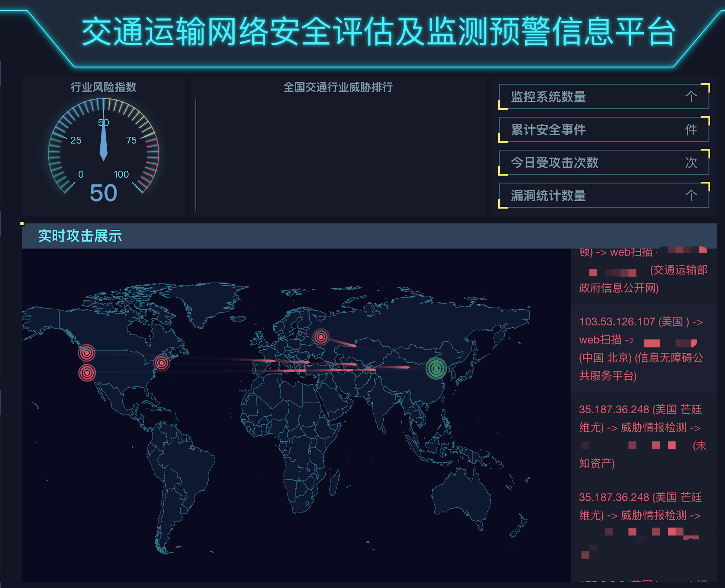Click the lower red marker on the US west coast

click(x=87, y=373)
